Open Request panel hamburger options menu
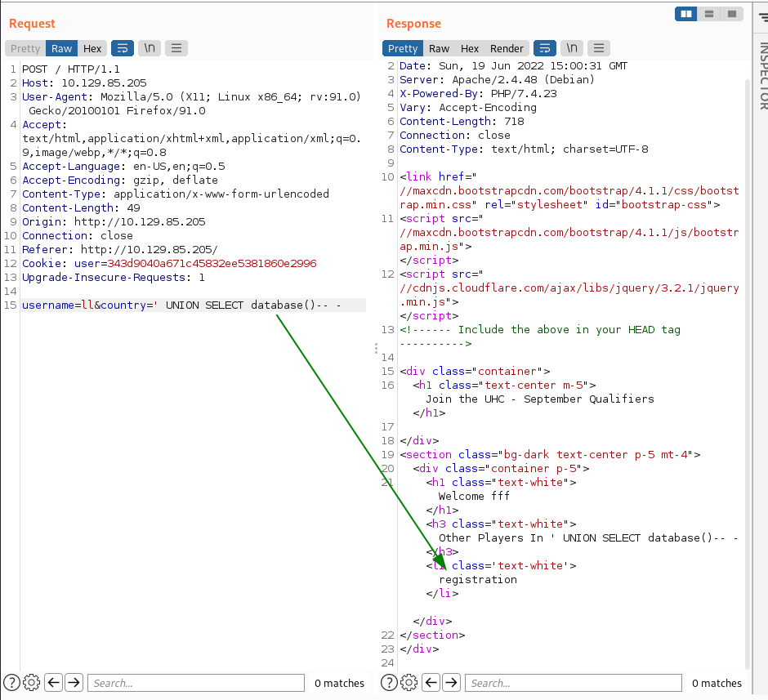The width and height of the screenshot is (768, 700). [x=176, y=48]
